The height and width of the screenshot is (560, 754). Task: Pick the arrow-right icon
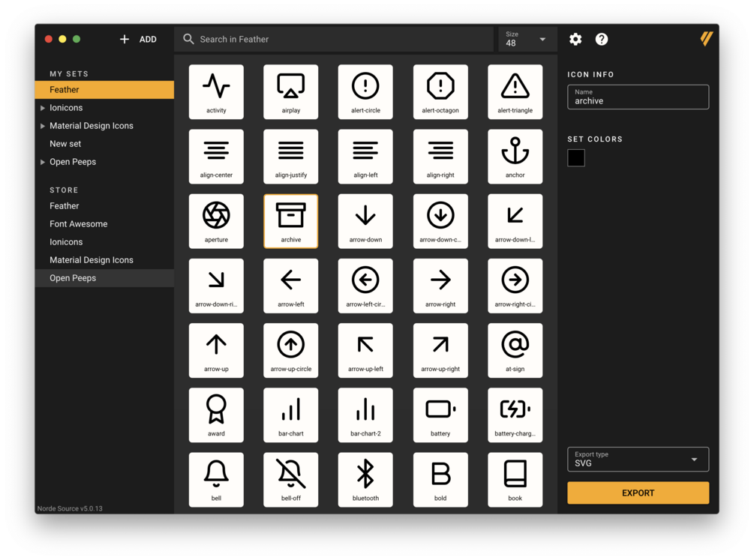coord(440,286)
